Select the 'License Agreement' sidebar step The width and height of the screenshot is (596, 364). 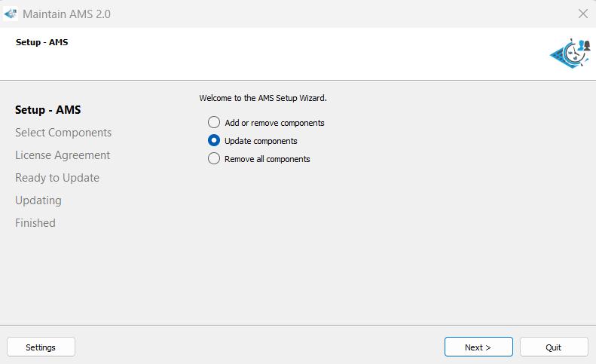point(63,155)
